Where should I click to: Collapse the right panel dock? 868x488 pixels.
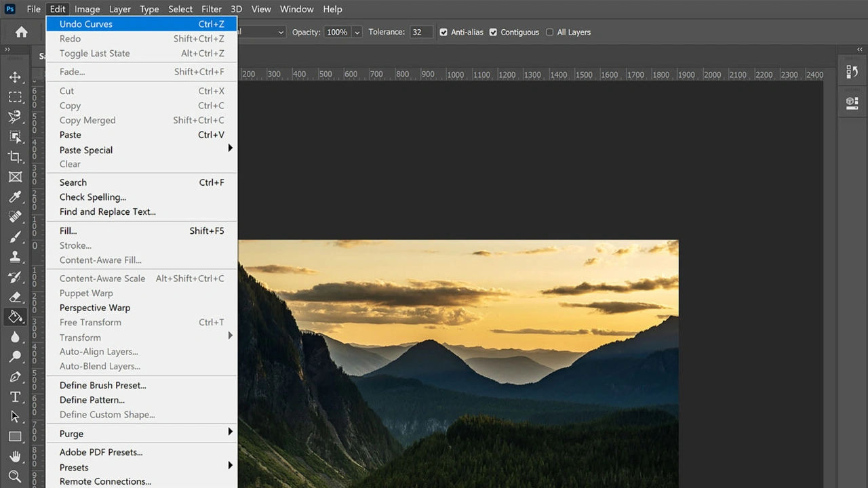tap(859, 49)
